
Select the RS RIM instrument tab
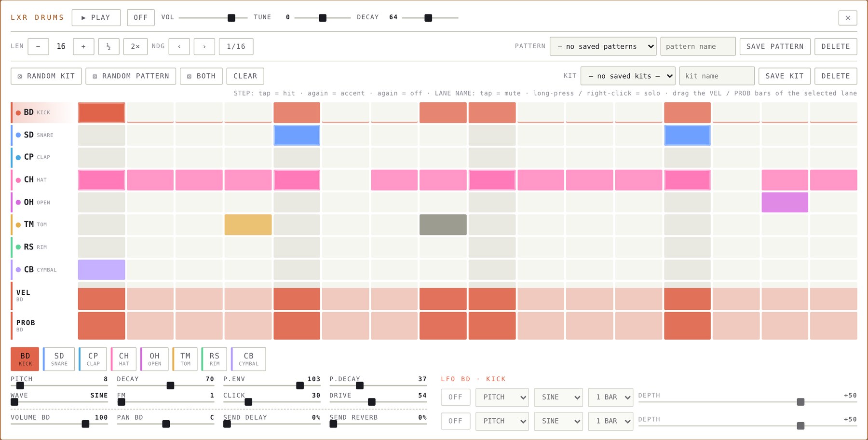click(x=214, y=359)
